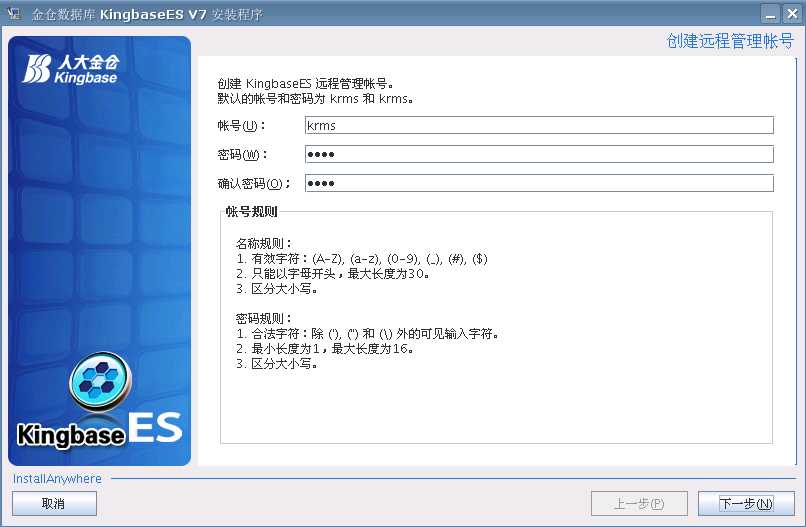The height and width of the screenshot is (527, 806).
Task: Click the 帐号(U) label
Action: point(241,125)
